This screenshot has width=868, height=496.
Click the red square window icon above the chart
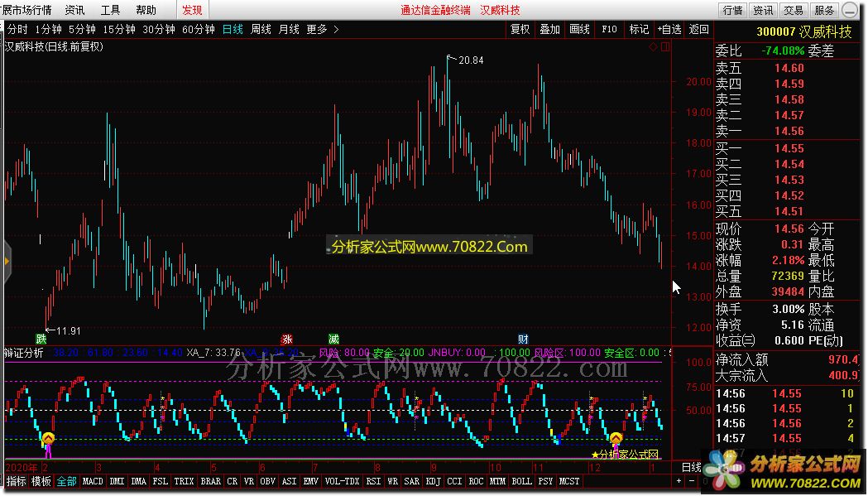(x=665, y=46)
